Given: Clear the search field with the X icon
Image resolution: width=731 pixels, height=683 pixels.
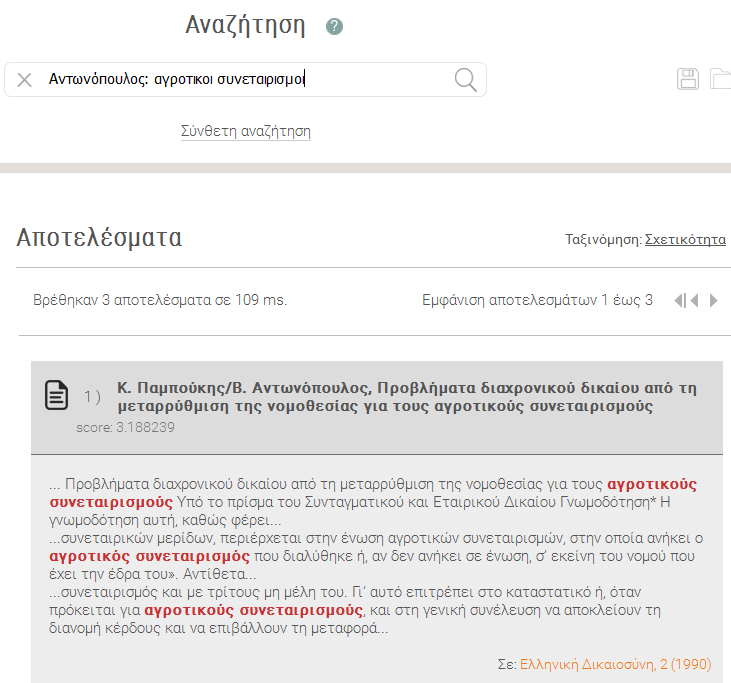Looking at the screenshot, I should [x=25, y=80].
